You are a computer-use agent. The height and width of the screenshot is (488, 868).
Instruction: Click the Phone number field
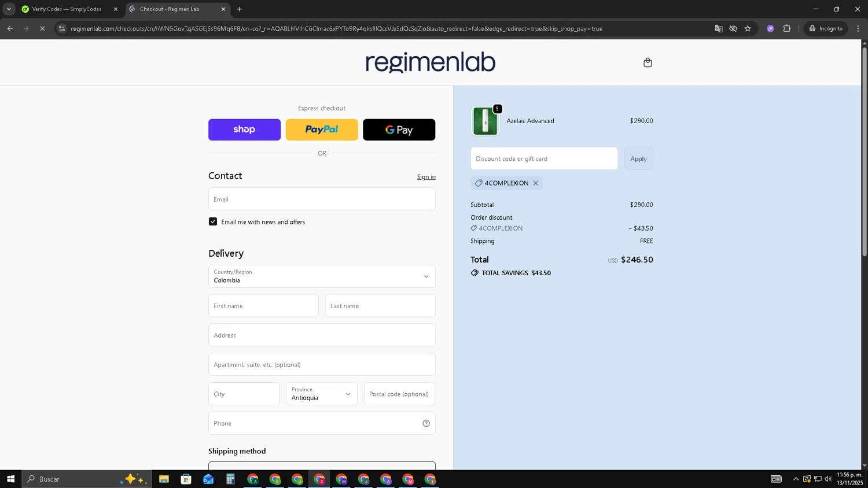click(x=322, y=423)
